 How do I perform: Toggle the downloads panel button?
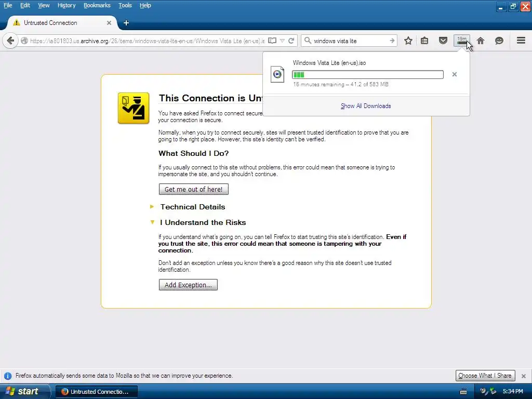[462, 41]
